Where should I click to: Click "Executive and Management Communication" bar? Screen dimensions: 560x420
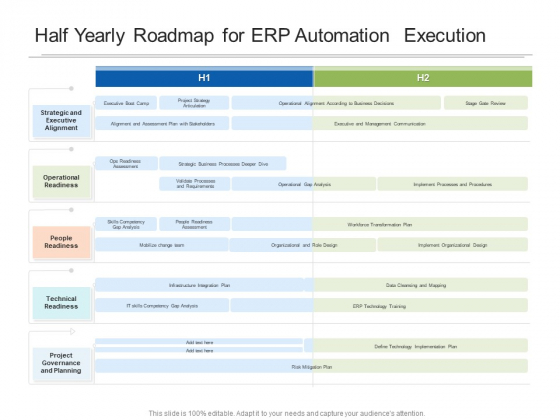coord(380,124)
